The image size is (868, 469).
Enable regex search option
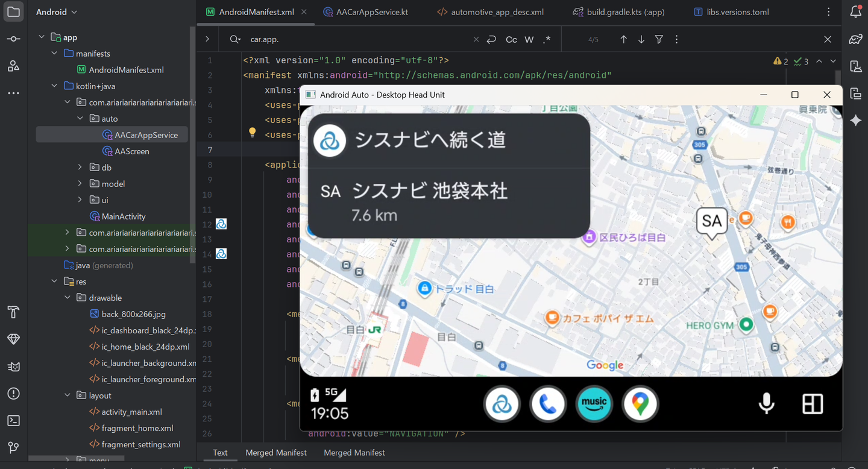tap(547, 40)
